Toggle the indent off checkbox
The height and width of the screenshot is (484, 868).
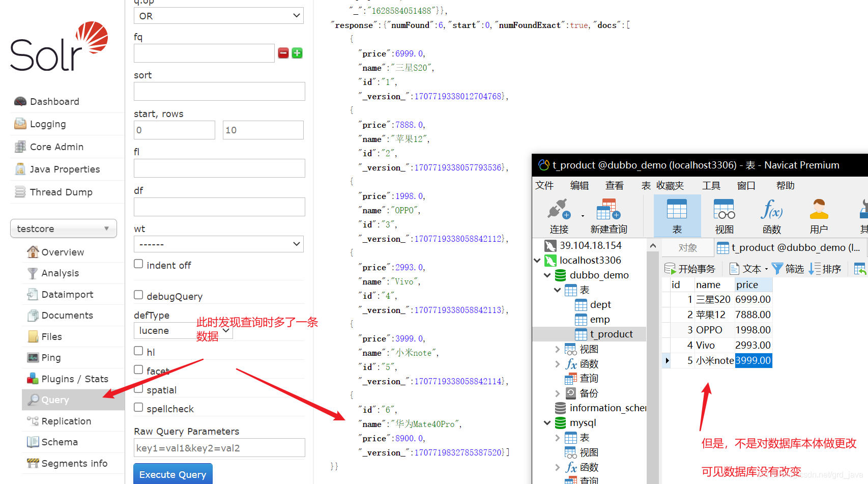138,264
